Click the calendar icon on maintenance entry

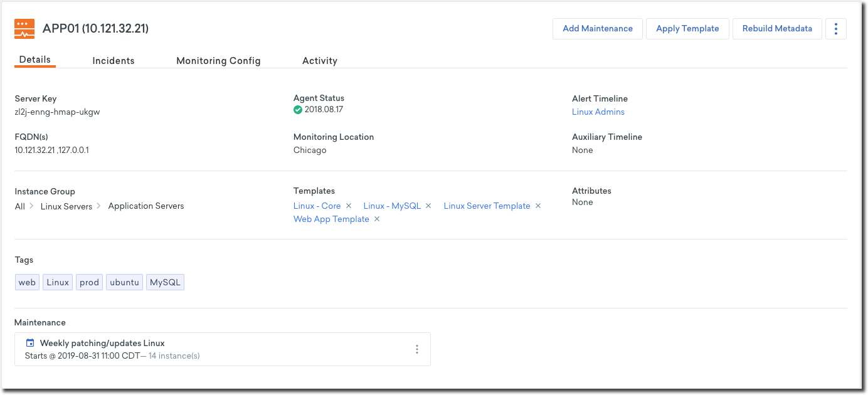pyautogui.click(x=29, y=343)
